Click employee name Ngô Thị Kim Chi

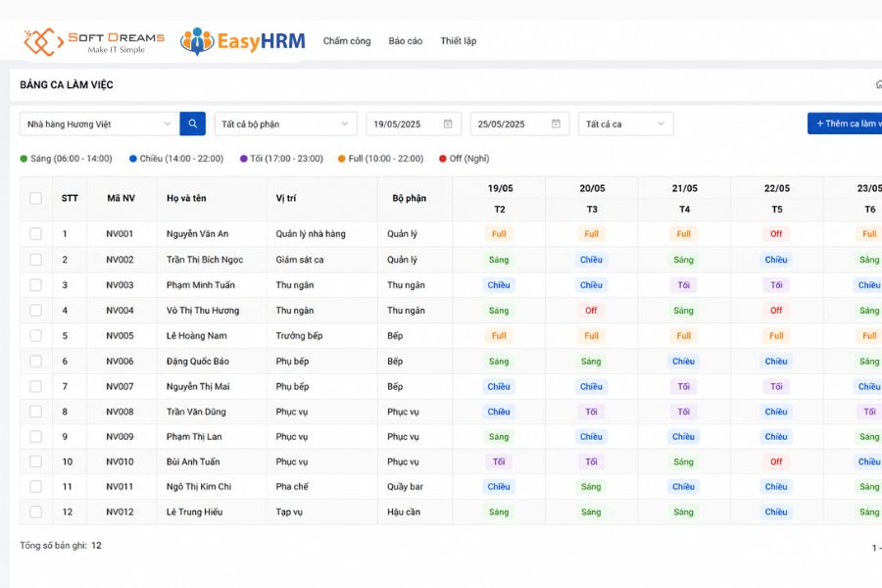[199, 486]
